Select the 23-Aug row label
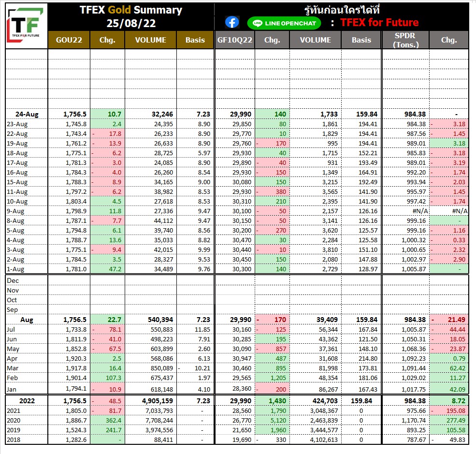 pyautogui.click(x=17, y=124)
